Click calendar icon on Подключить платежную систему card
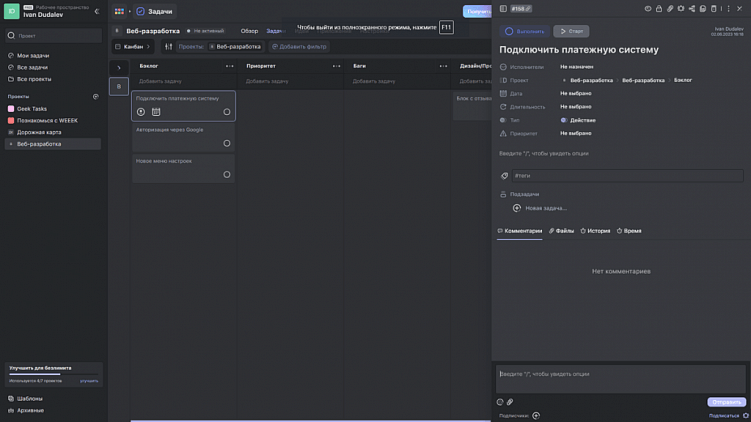This screenshot has width=751, height=422. [x=156, y=112]
